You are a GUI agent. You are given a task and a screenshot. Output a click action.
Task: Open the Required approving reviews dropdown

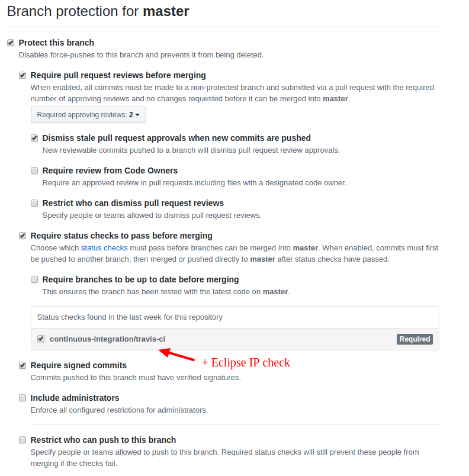[x=88, y=115]
